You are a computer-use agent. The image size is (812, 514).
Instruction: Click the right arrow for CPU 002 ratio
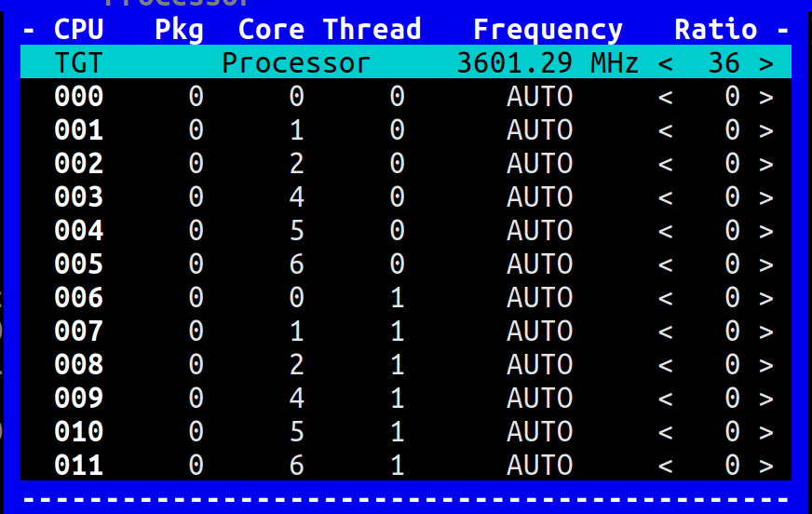[x=766, y=165]
